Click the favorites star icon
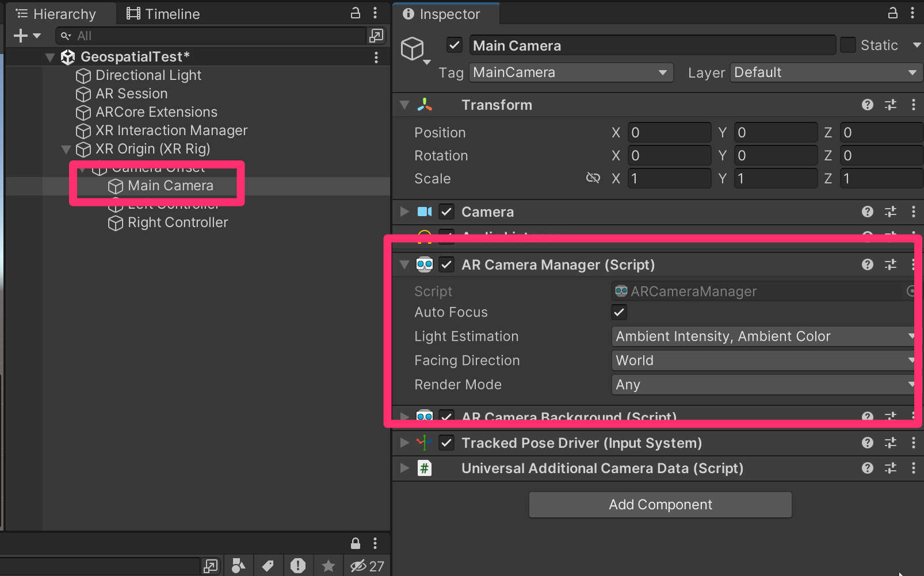 tap(329, 566)
